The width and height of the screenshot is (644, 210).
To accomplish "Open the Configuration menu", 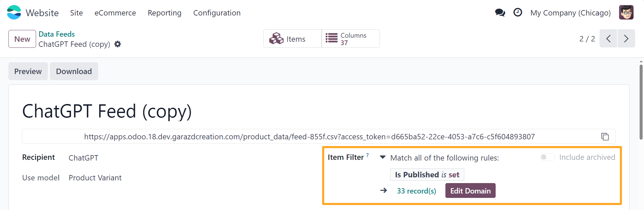I will click(217, 13).
